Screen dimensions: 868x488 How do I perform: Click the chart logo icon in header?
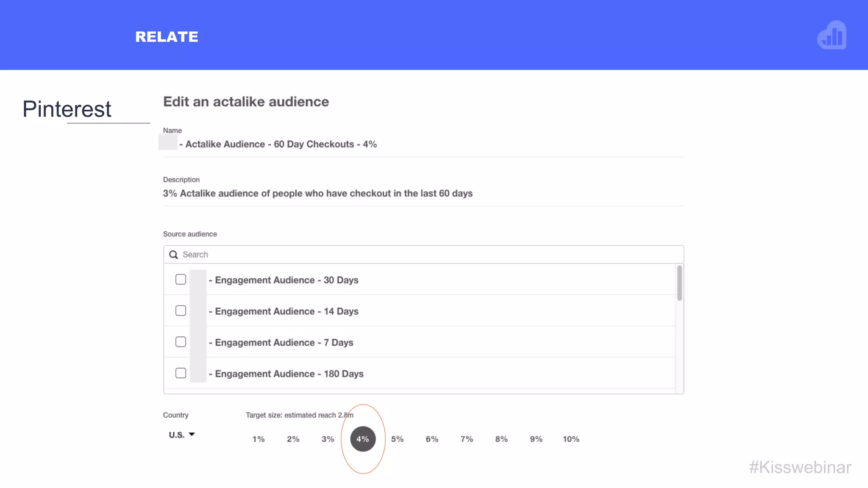[832, 35]
